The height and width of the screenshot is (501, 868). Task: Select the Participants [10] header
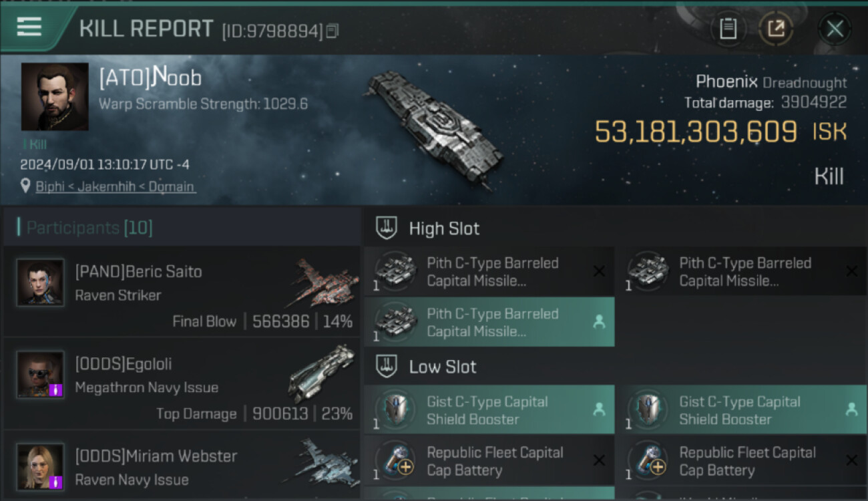point(89,228)
